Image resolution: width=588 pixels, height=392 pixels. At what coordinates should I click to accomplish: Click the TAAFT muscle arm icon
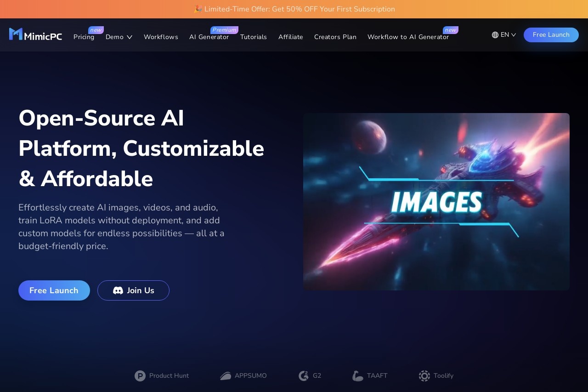pyautogui.click(x=358, y=376)
